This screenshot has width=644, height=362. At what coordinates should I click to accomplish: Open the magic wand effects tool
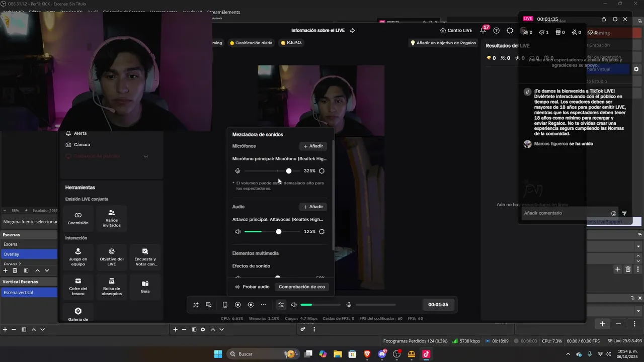pos(196,305)
